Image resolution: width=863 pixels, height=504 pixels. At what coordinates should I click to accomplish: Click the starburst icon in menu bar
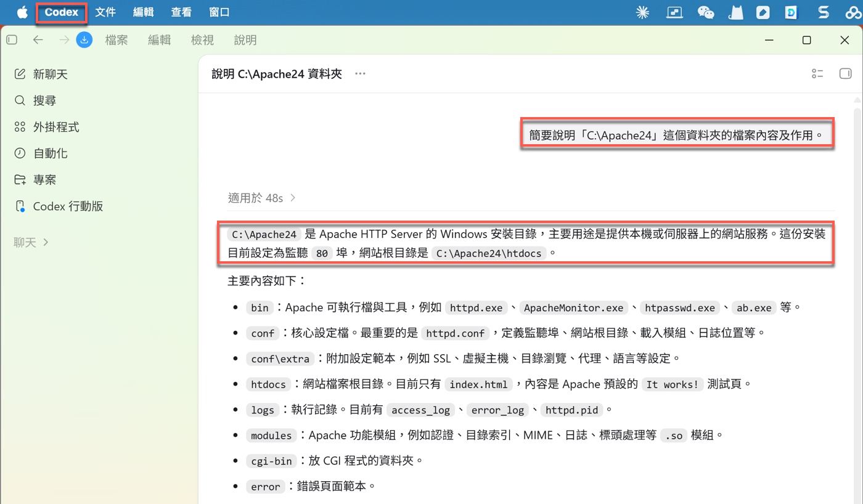pos(642,12)
